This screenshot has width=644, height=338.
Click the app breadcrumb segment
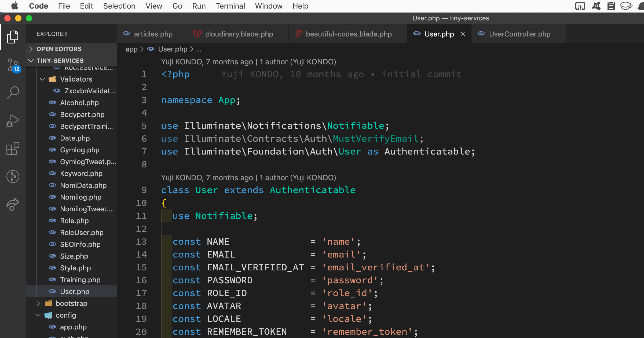coord(131,49)
